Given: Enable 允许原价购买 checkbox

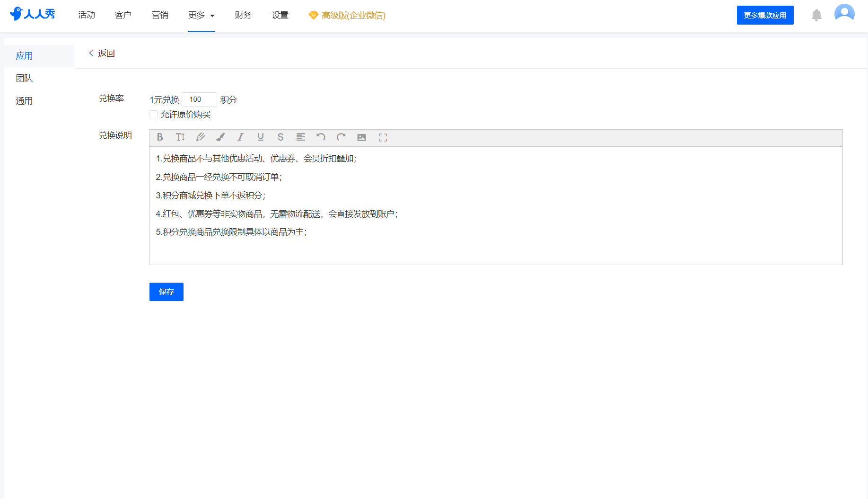Looking at the screenshot, I should 154,115.
